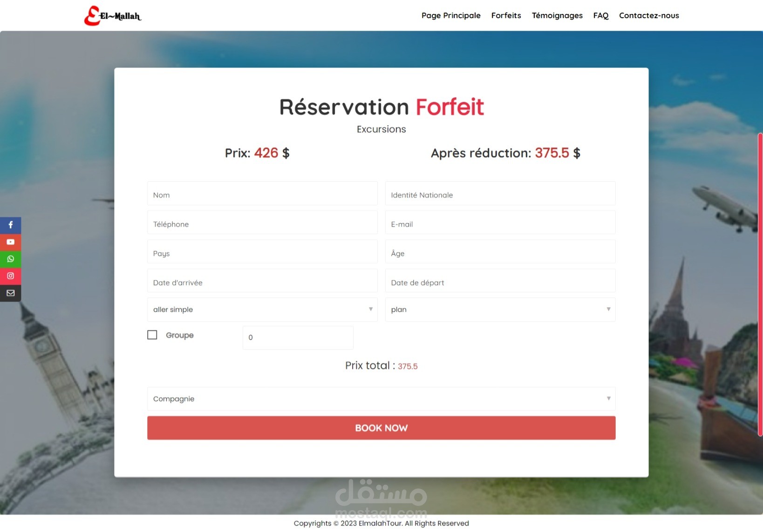This screenshot has height=532, width=763.
Task: Click the Prix 426 $ text
Action: 257,153
